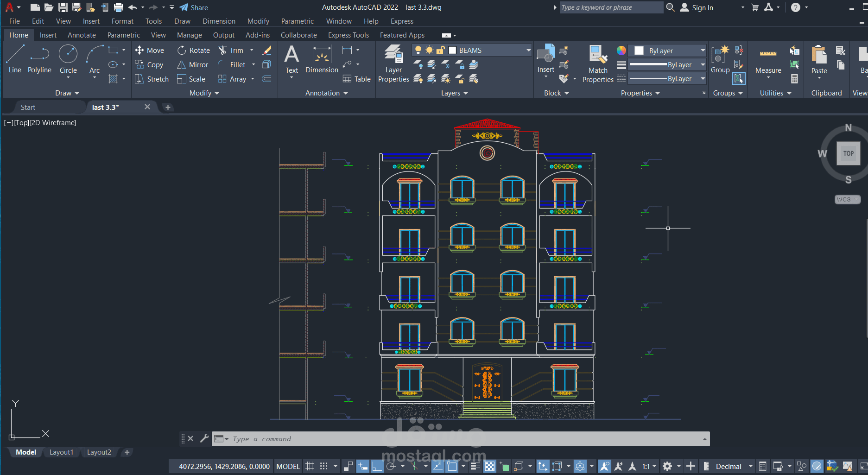Select the Circle tool
Image resolution: width=868 pixels, height=475 pixels.
(68, 59)
